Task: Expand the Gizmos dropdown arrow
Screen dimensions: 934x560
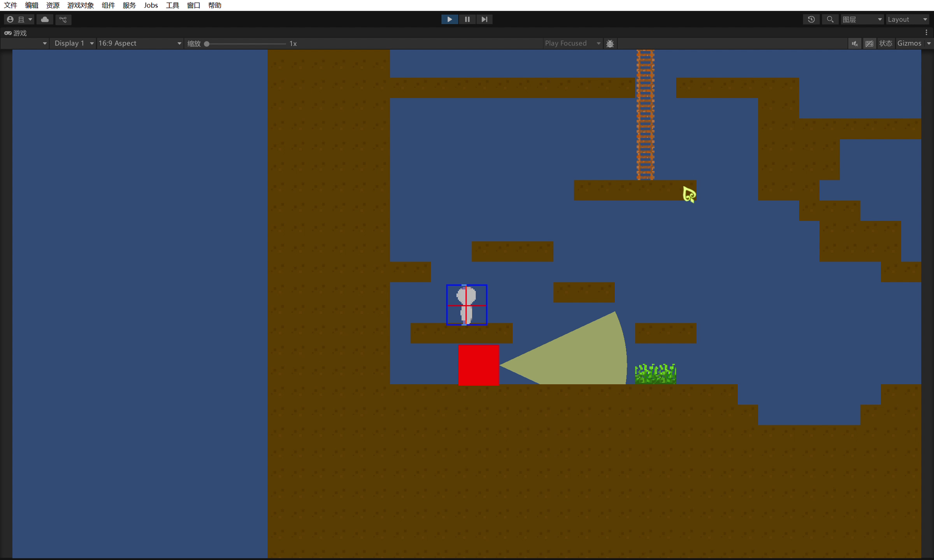Action: pos(929,44)
